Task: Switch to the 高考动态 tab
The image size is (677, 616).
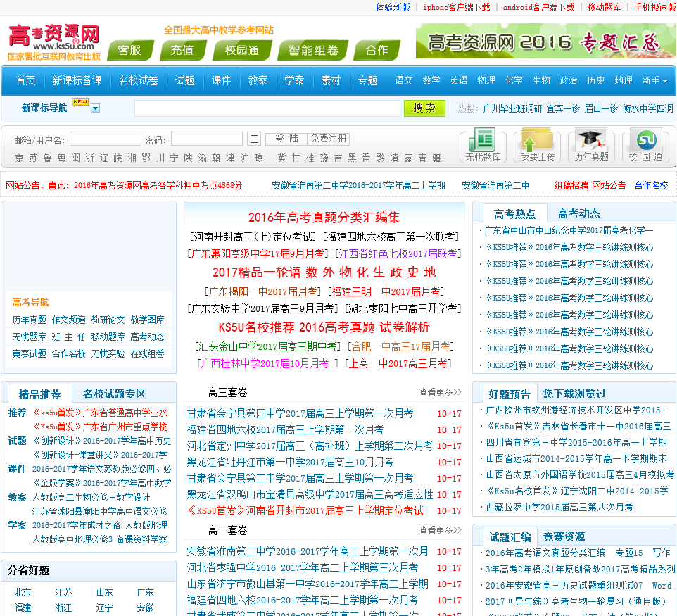Action: [x=578, y=214]
